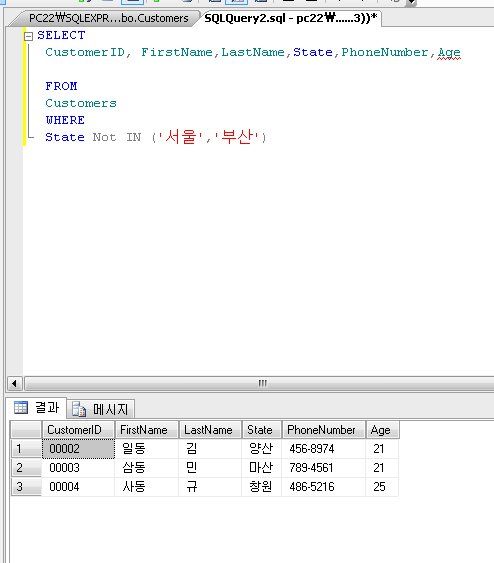The height and width of the screenshot is (563, 494).
Task: Click Age cell 25
Action: [382, 487]
